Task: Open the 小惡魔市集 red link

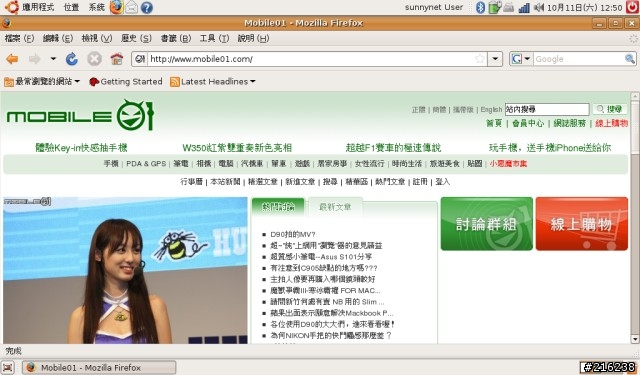Action: tap(508, 164)
